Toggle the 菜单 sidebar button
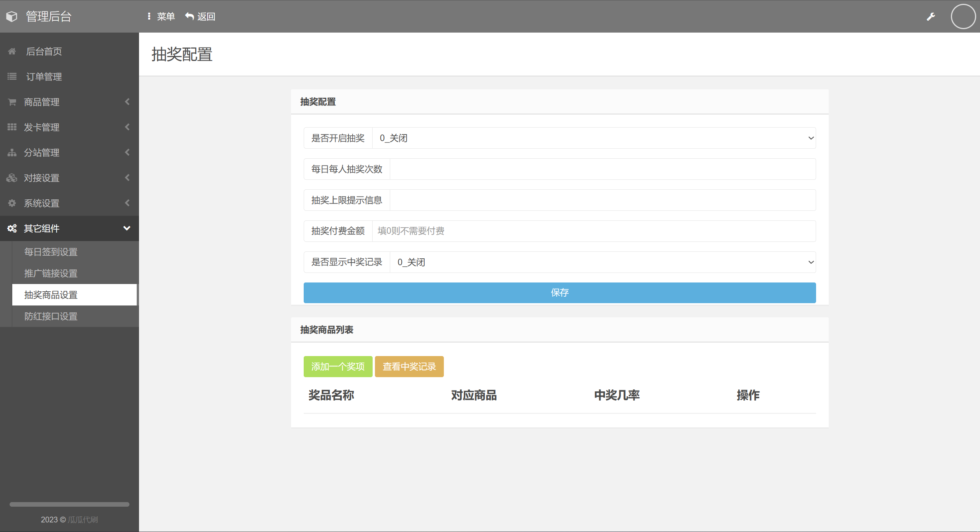The height and width of the screenshot is (532, 980). coord(161,16)
